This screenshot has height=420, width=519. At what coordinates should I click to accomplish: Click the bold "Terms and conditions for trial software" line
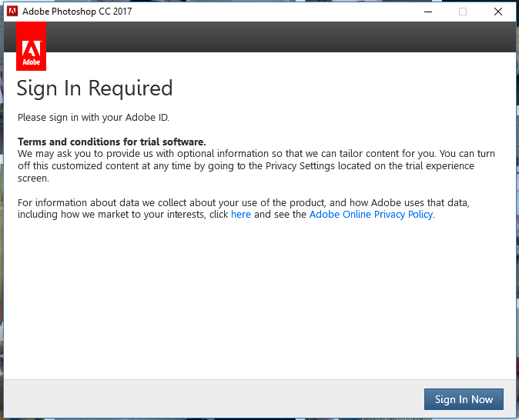pos(112,142)
